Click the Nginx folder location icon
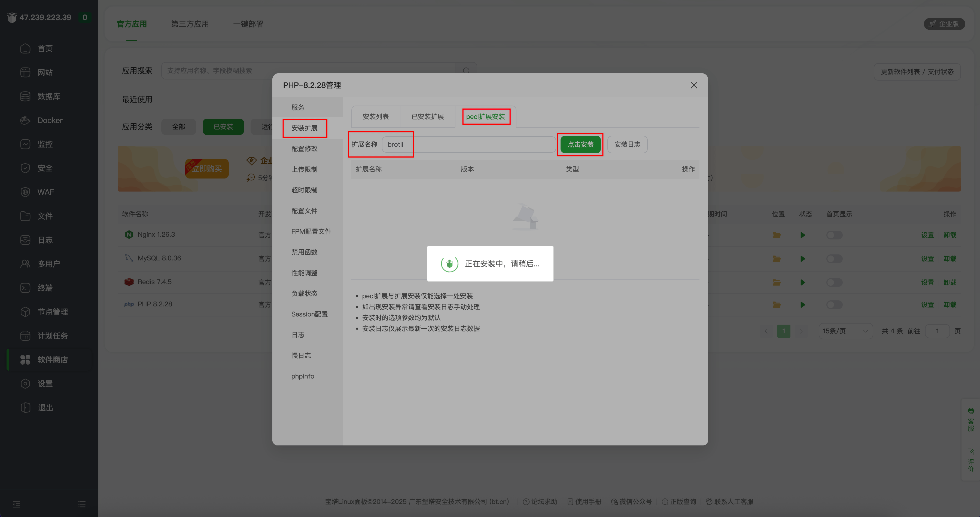The image size is (980, 517). point(777,235)
